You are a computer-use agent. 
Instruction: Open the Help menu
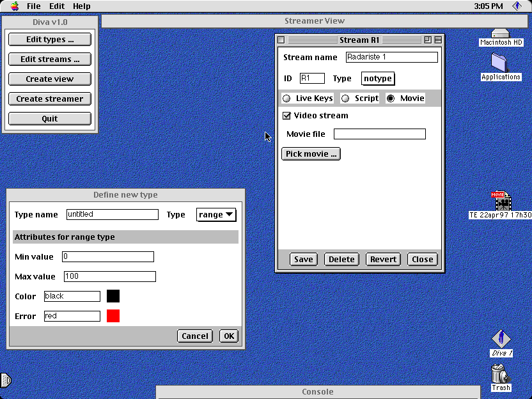(81, 6)
